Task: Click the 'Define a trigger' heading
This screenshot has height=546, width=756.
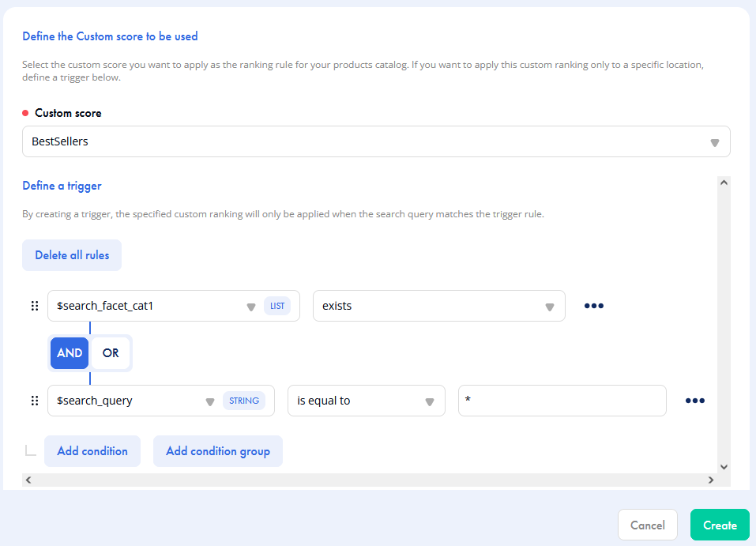Action: coord(62,186)
